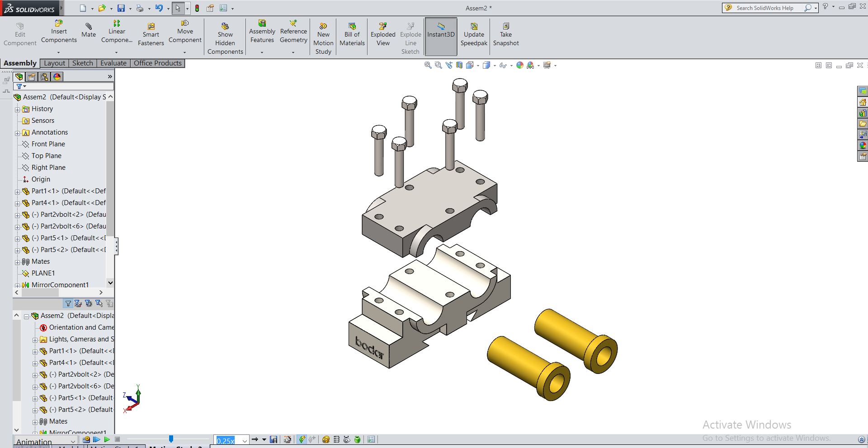Screen dimensions: 868x448
Task: Open the Reference Geometry dropdown arrow
Action: pos(293,52)
